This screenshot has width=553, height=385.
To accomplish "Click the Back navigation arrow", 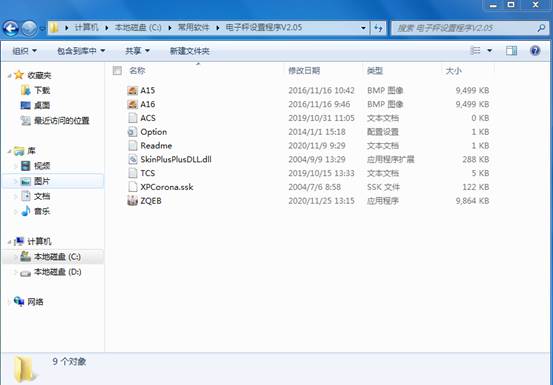I will 11,28.
